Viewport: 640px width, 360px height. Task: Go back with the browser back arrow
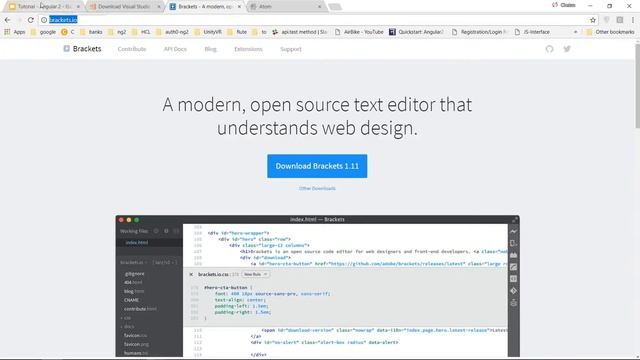(7, 20)
